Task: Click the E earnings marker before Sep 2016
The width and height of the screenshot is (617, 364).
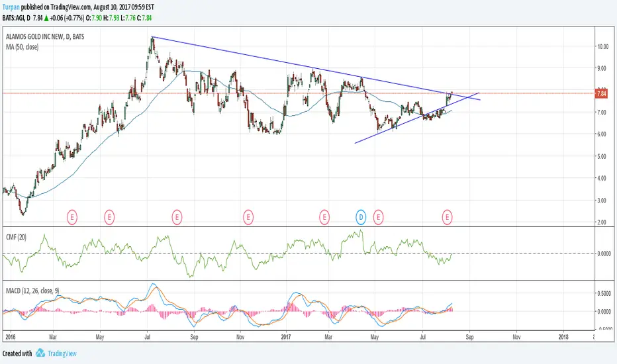Action: pyautogui.click(x=177, y=217)
